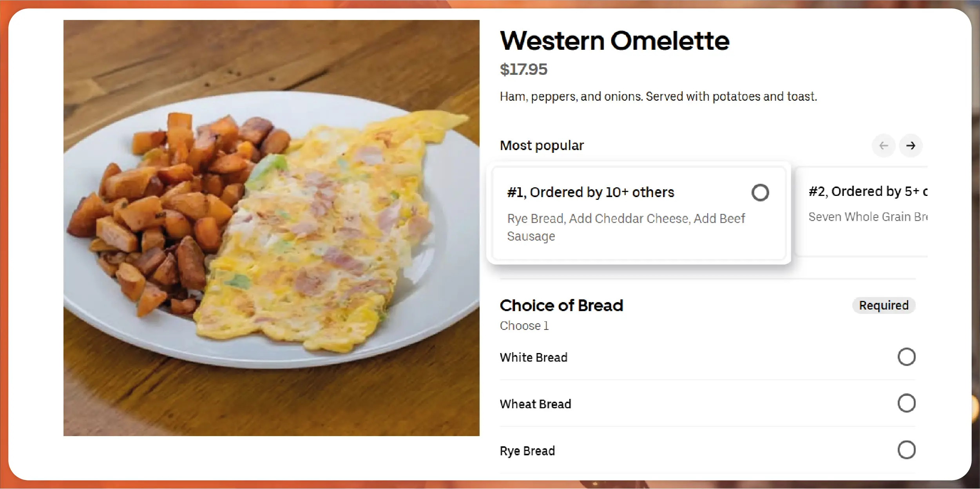Select the #1 most popular combo radio button
This screenshot has width=980, height=489.
click(760, 193)
